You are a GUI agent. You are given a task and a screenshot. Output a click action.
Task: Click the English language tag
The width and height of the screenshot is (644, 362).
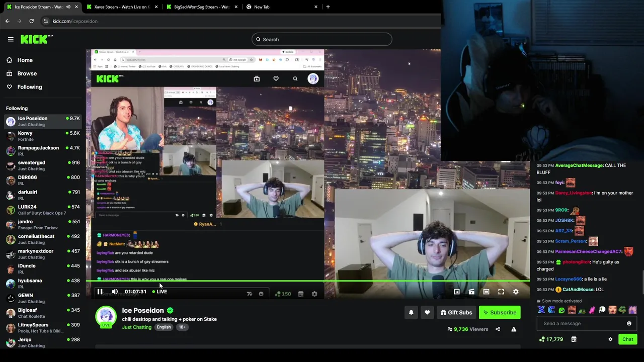pos(164,327)
